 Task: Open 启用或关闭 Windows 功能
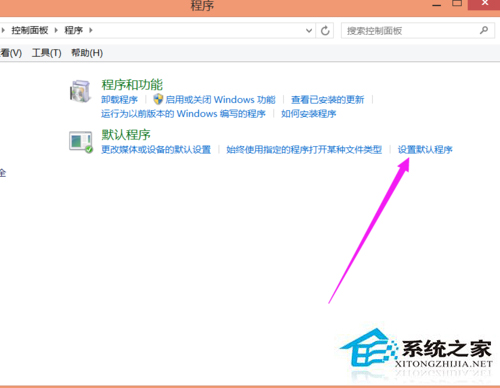(x=220, y=100)
